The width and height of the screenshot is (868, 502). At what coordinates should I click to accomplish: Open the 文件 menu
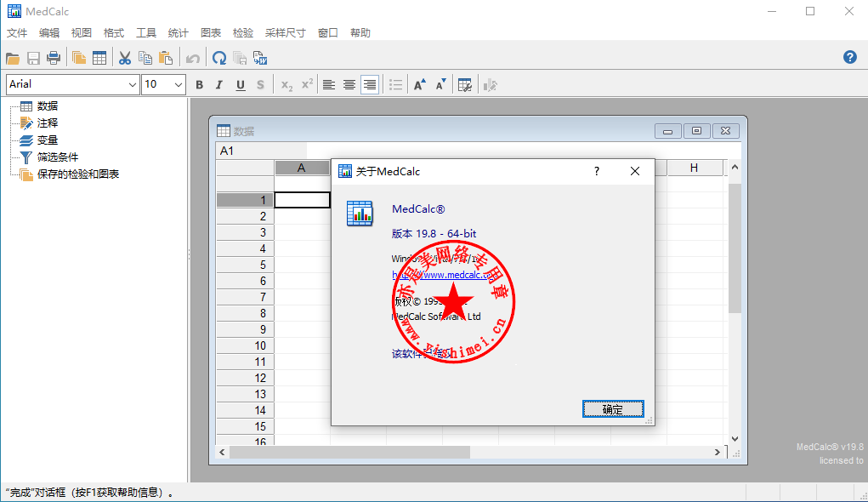pos(17,32)
